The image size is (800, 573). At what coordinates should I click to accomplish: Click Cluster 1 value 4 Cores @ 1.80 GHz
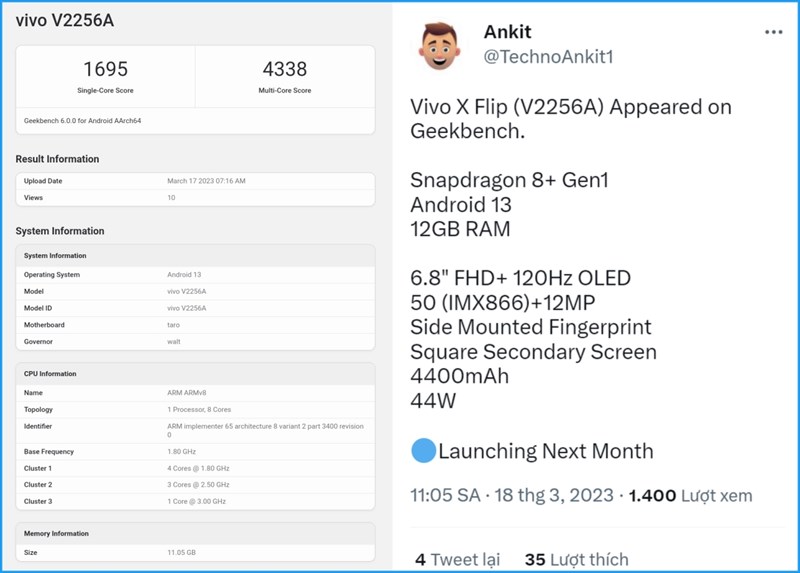(198, 468)
